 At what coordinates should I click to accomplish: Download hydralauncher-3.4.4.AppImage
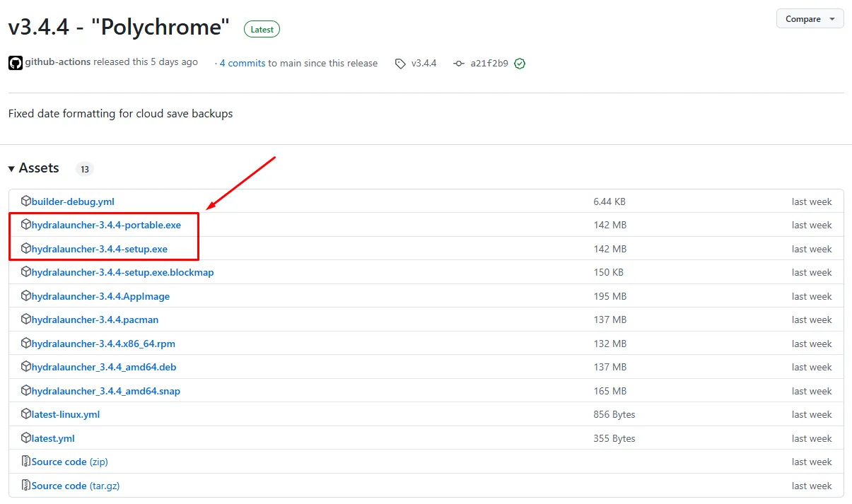tap(100, 296)
